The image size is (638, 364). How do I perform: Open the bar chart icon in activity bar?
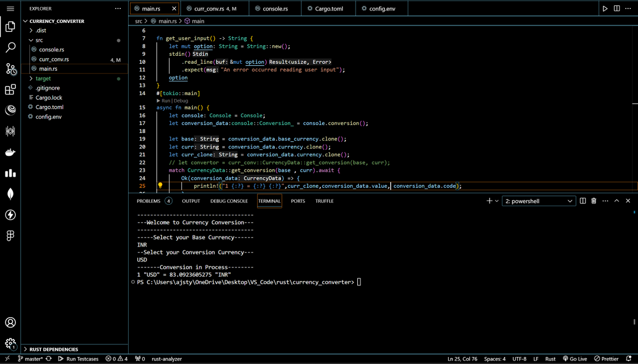(10, 173)
